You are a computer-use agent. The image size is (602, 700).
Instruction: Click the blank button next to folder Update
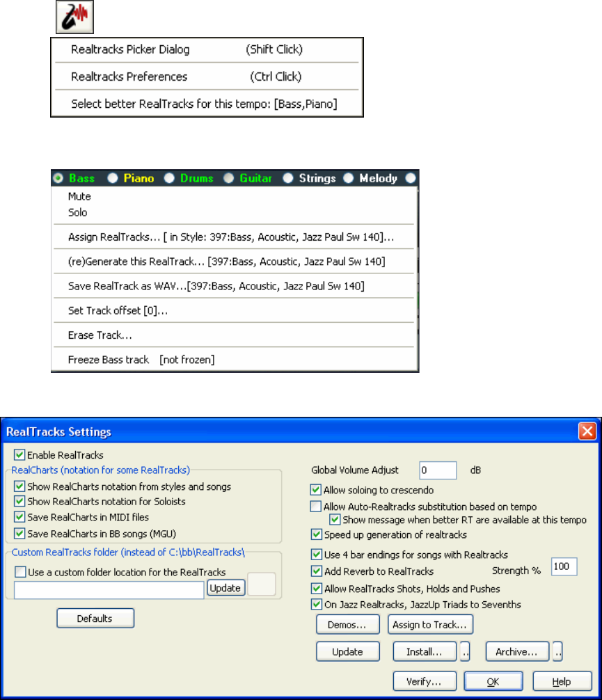[x=261, y=584]
